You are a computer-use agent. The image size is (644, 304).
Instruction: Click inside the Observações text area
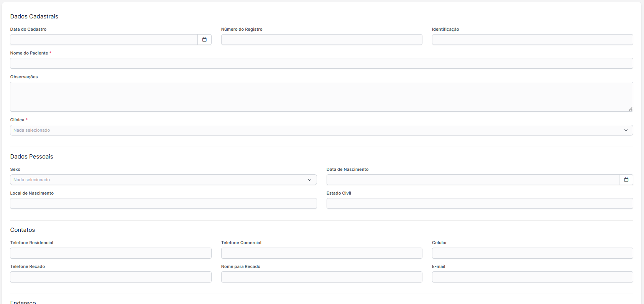tap(321, 97)
